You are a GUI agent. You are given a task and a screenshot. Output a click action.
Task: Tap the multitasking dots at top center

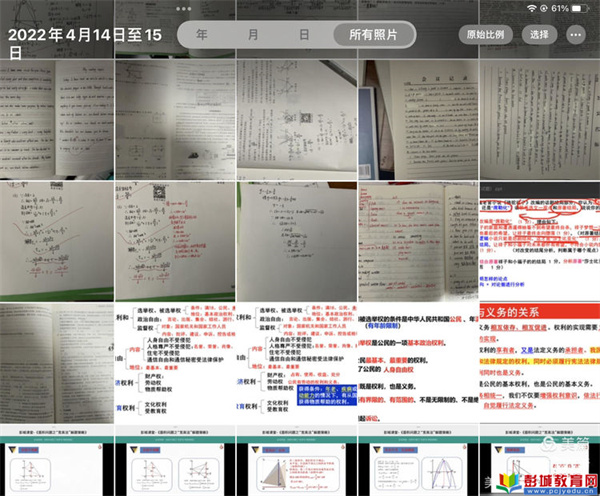[184, 9]
